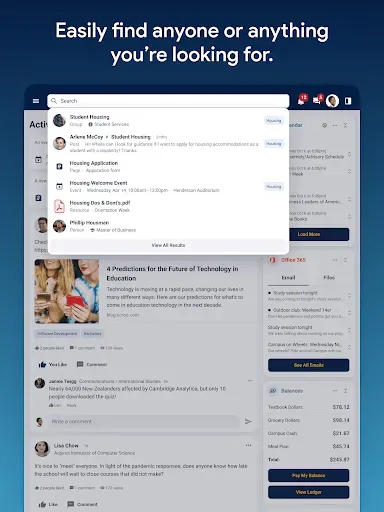384x512 pixels.
Task: Open the article thumbnail image
Action: pos(67,291)
